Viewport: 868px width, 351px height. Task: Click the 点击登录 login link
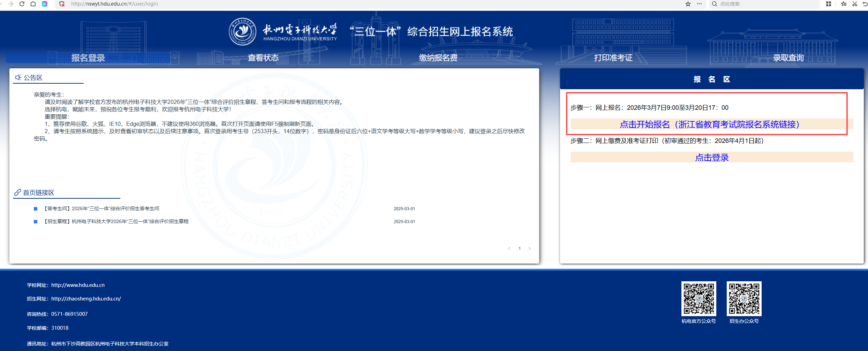coord(712,158)
